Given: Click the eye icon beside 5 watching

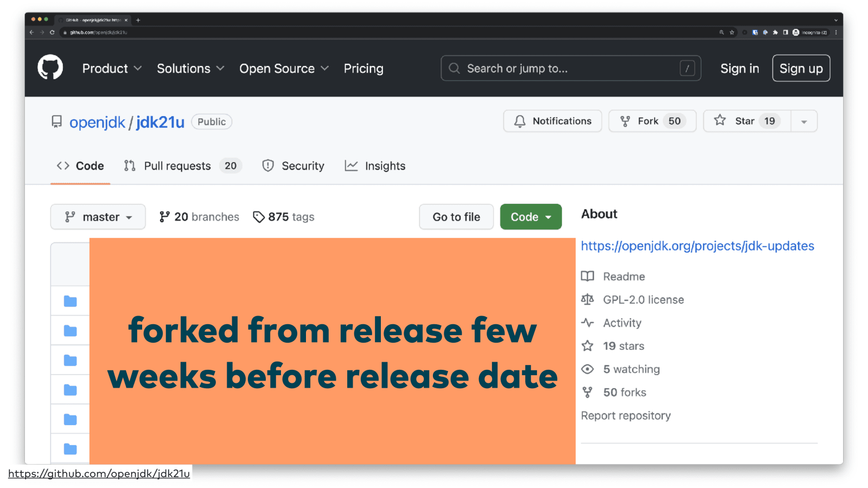Looking at the screenshot, I should [x=588, y=369].
